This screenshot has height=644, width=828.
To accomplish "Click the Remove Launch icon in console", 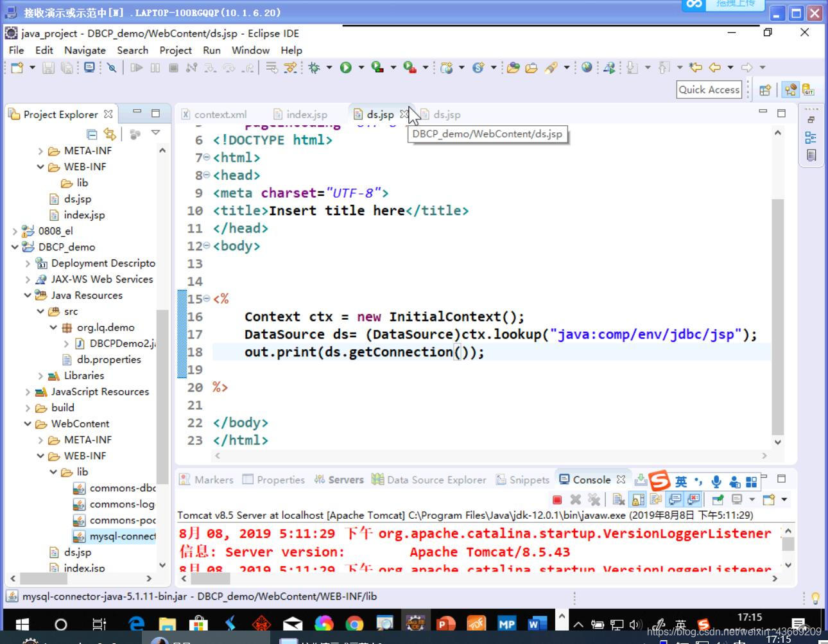I will (x=576, y=500).
